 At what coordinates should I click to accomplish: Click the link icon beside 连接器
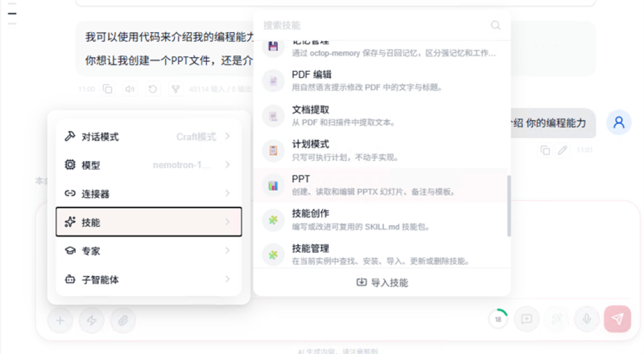[70, 193]
